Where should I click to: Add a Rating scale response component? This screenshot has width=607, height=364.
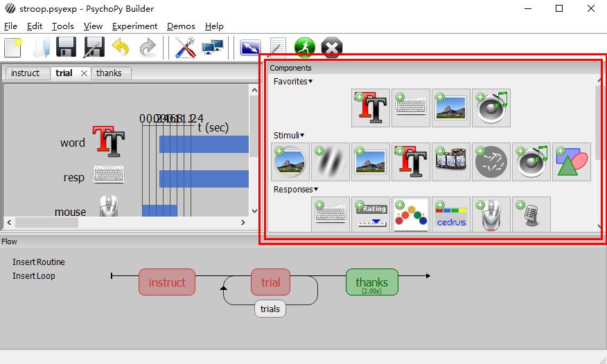371,215
